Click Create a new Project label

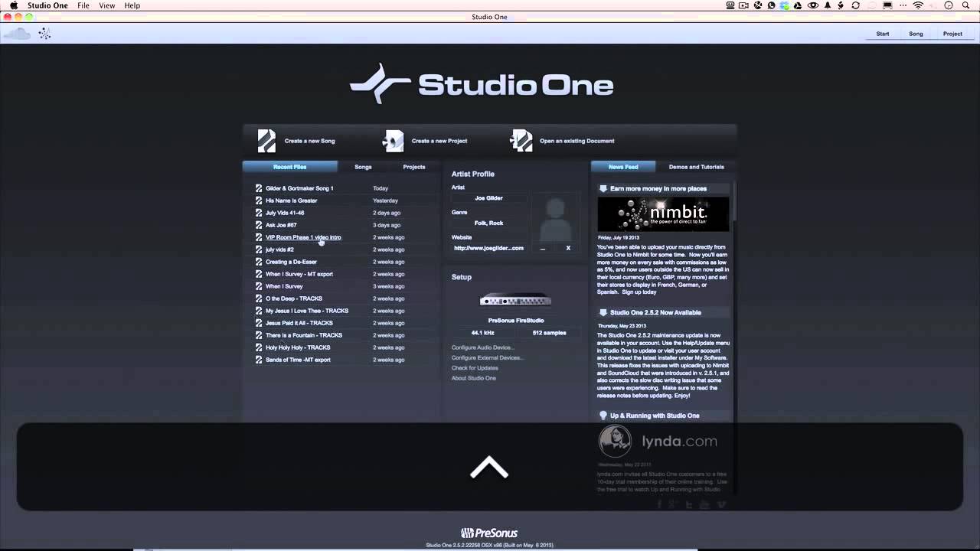coord(439,141)
